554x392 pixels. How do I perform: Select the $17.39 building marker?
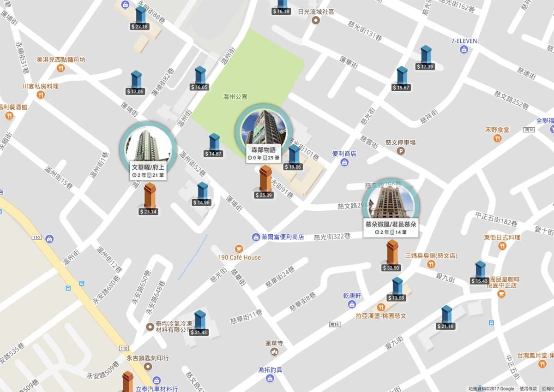[425, 58]
